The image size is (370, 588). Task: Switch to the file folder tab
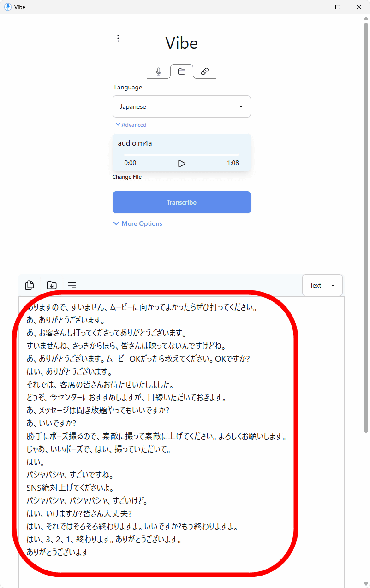182,71
